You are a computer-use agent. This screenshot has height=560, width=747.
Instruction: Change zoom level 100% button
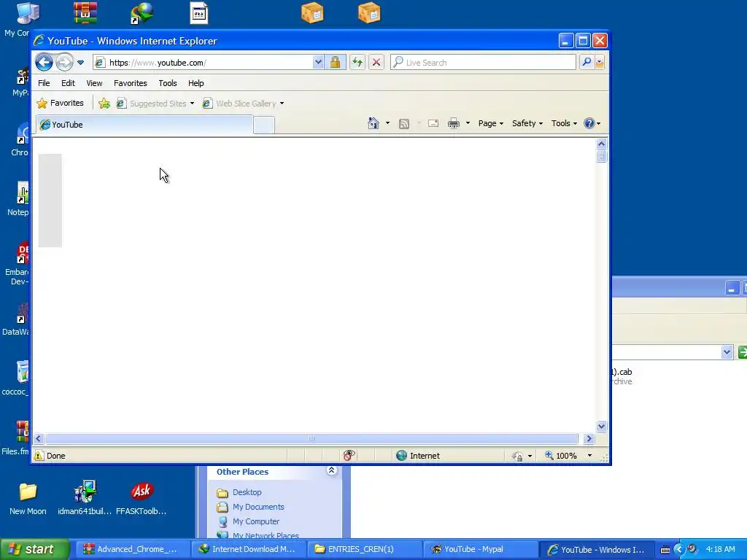click(561, 456)
